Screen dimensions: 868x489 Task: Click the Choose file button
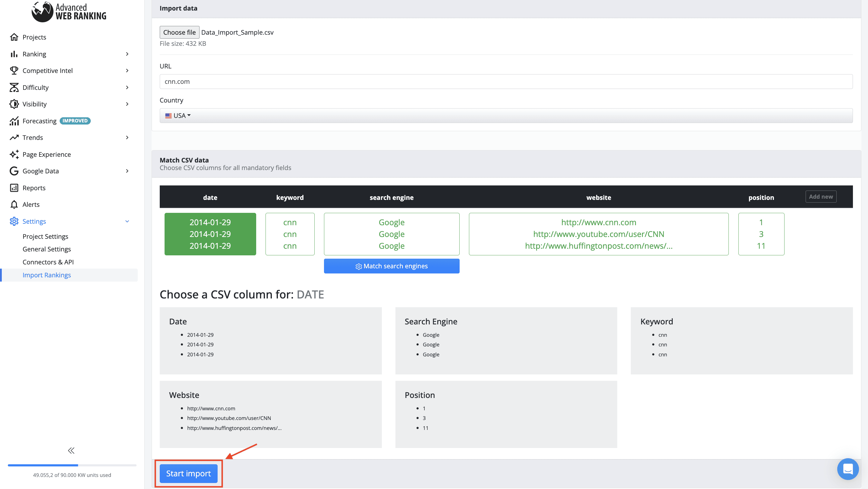(179, 32)
